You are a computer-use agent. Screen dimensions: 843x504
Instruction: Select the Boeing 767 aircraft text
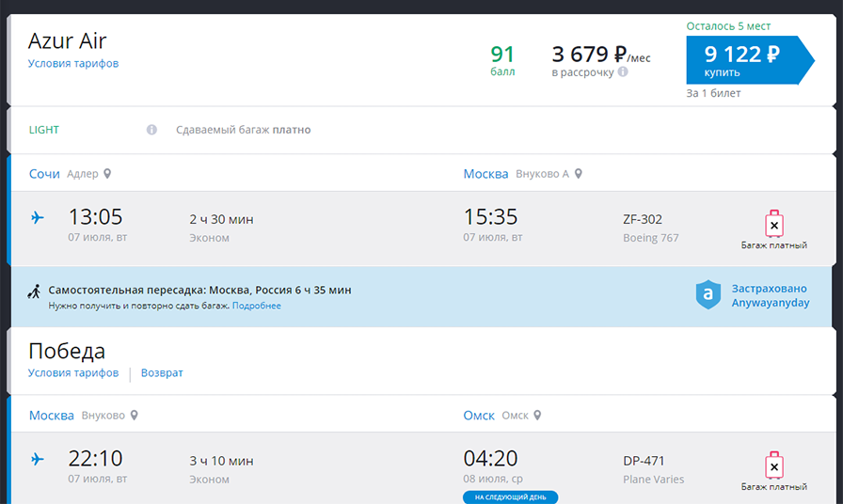[650, 238]
